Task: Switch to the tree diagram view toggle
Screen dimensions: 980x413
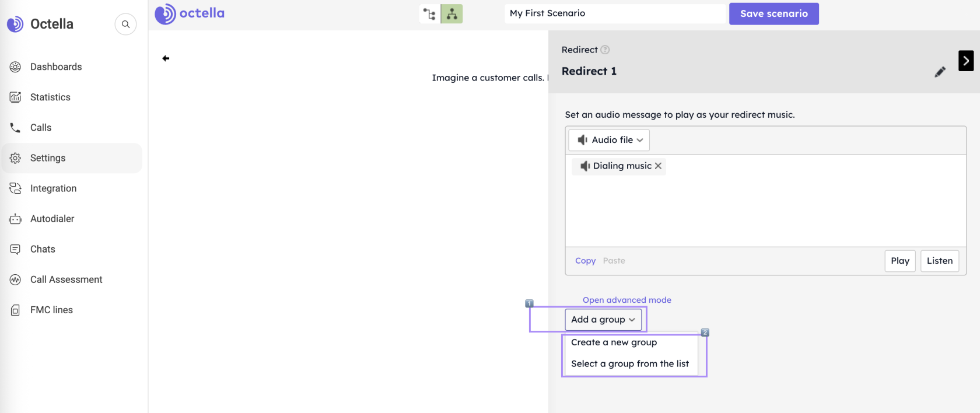Action: 452,14
